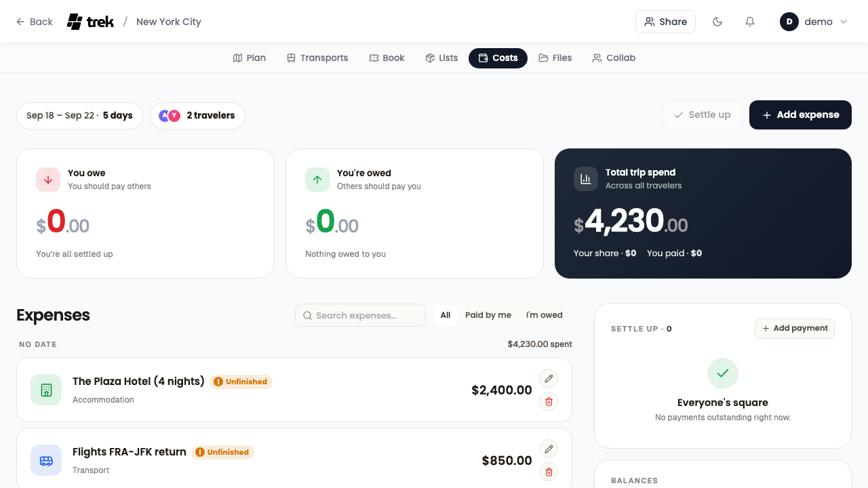Click the You're all settled up text
This screenshot has height=488, width=868.
pyautogui.click(x=75, y=254)
